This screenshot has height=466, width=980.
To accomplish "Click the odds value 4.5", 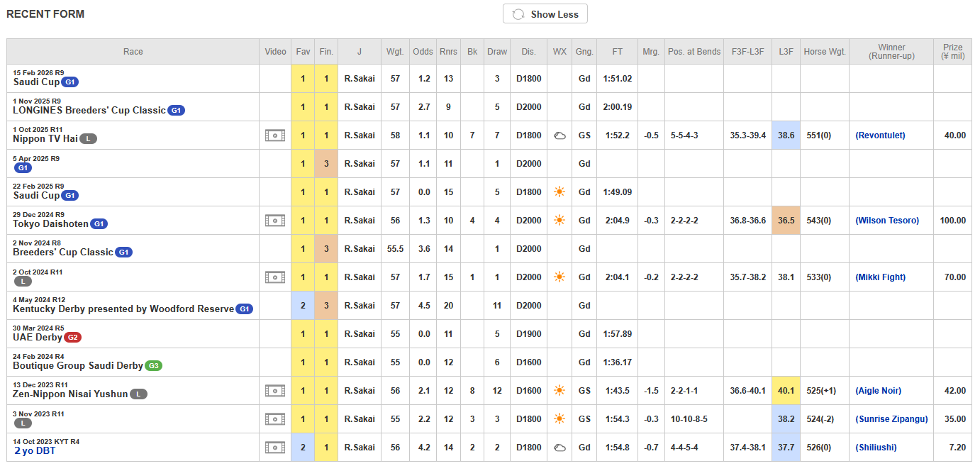I will 423,306.
